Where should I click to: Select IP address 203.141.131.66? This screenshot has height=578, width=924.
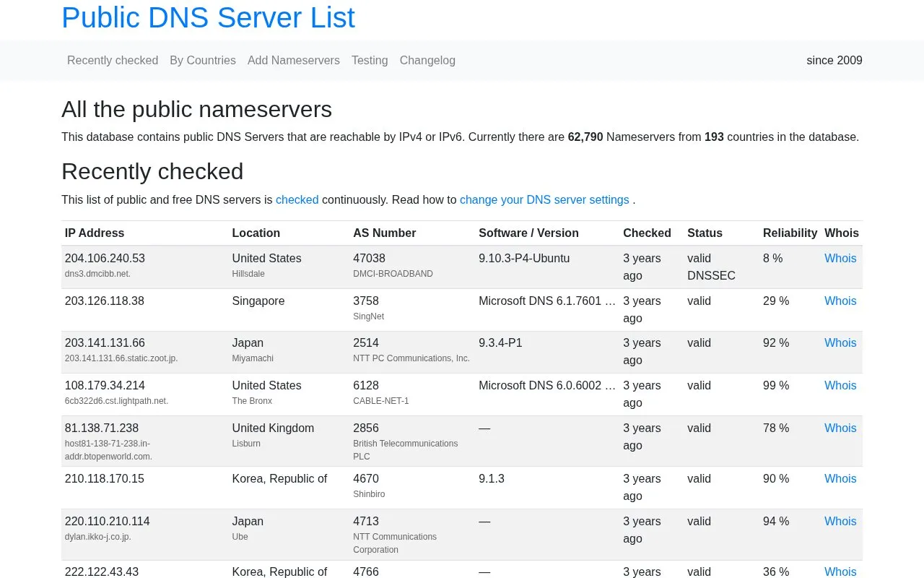[105, 343]
